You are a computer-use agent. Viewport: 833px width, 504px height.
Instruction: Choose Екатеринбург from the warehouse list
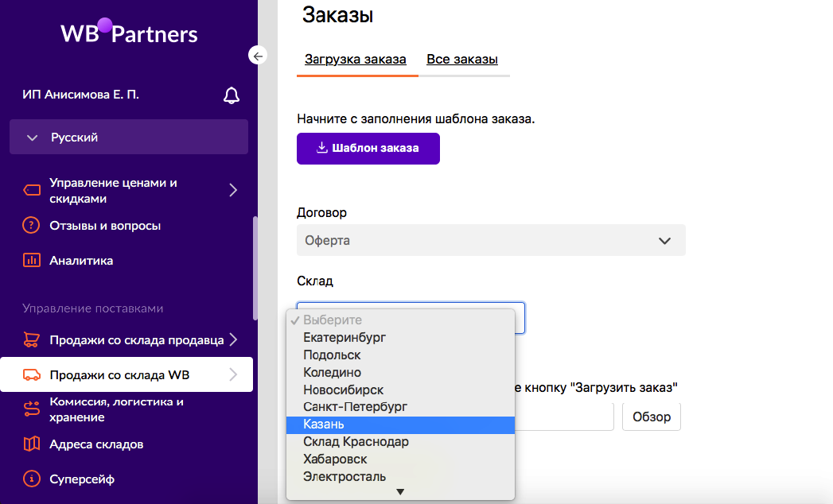click(400, 337)
